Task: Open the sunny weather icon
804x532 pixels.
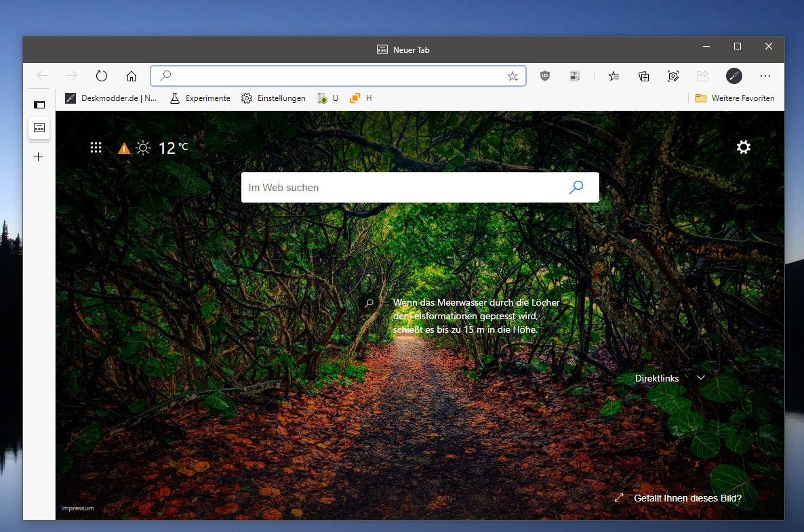Action: [143, 148]
